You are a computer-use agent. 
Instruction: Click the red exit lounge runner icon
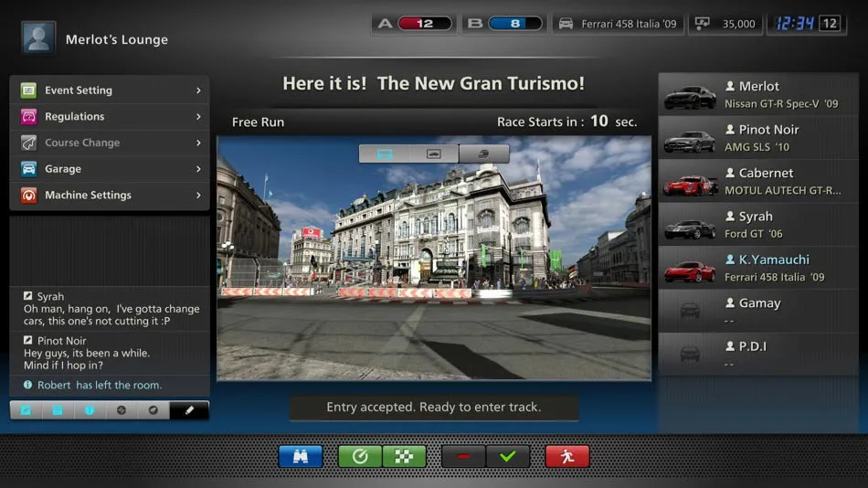pyautogui.click(x=566, y=456)
